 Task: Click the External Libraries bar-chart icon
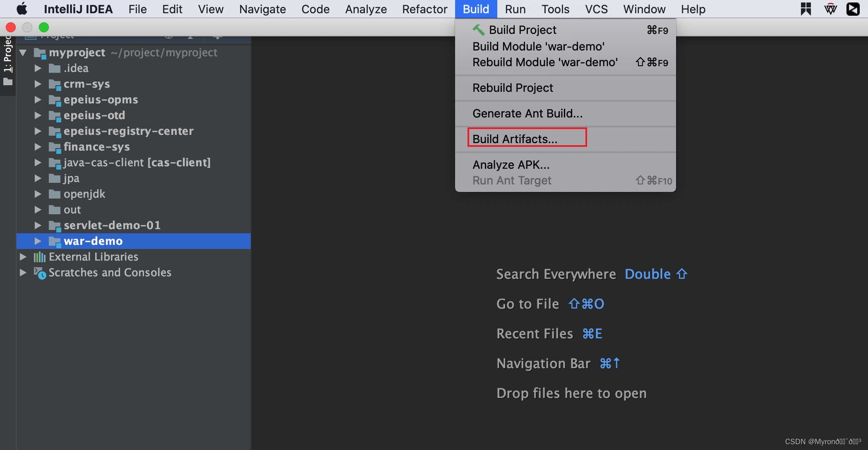pos(39,257)
